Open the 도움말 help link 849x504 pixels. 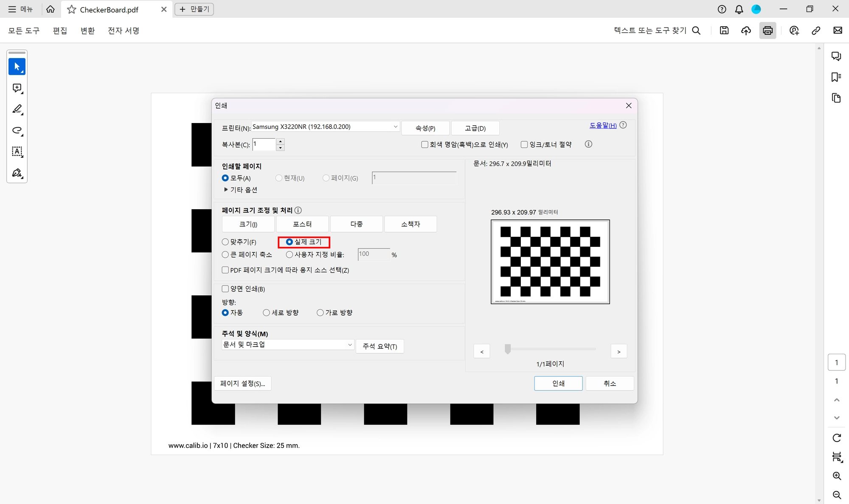click(603, 126)
